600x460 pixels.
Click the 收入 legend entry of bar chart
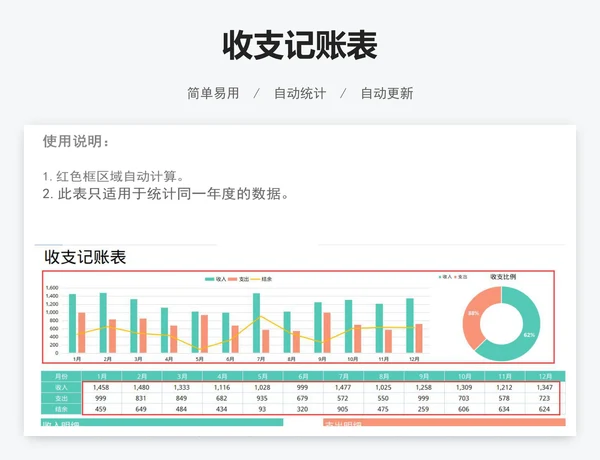click(216, 279)
